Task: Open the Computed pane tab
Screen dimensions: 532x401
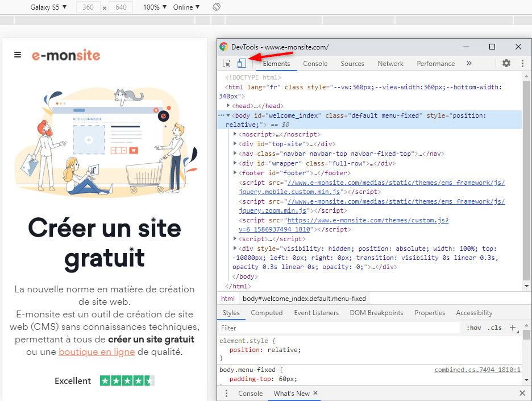Action: [x=267, y=313]
